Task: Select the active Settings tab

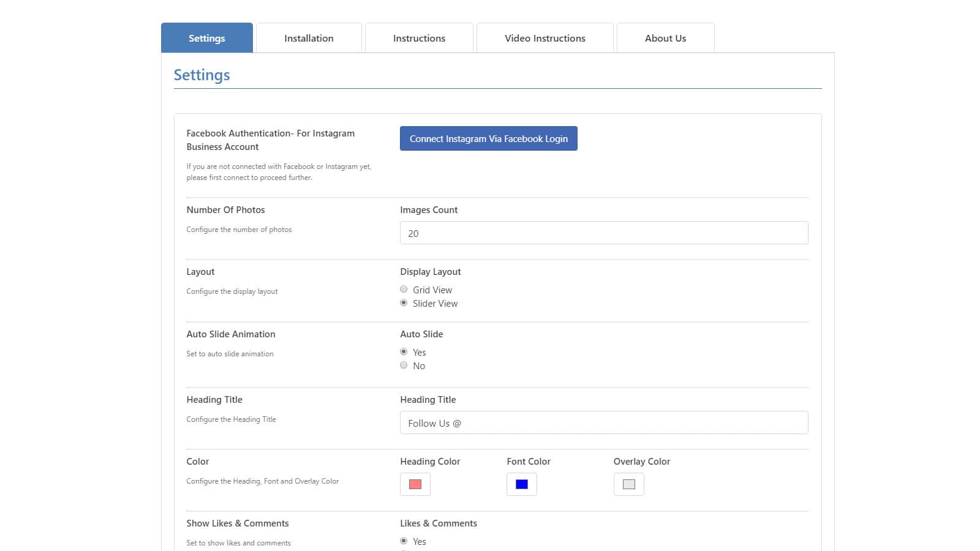Action: pyautogui.click(x=206, y=38)
